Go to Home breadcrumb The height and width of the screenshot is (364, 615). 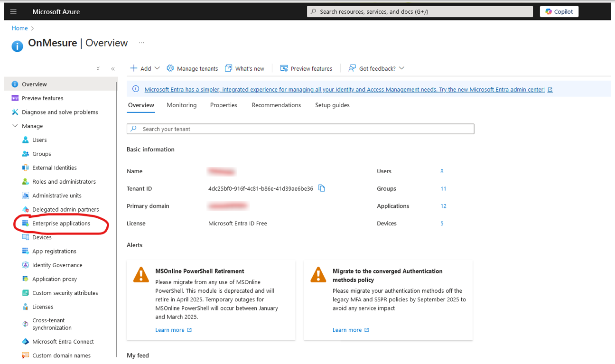(20, 28)
